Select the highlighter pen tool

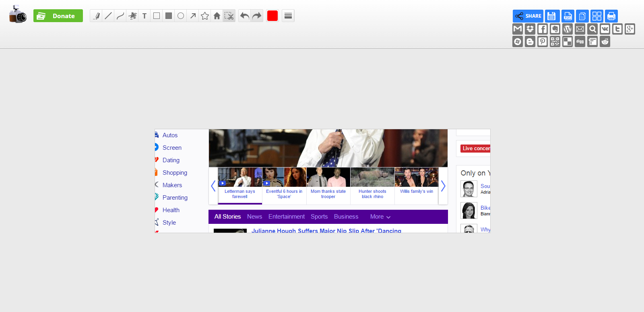(96, 16)
